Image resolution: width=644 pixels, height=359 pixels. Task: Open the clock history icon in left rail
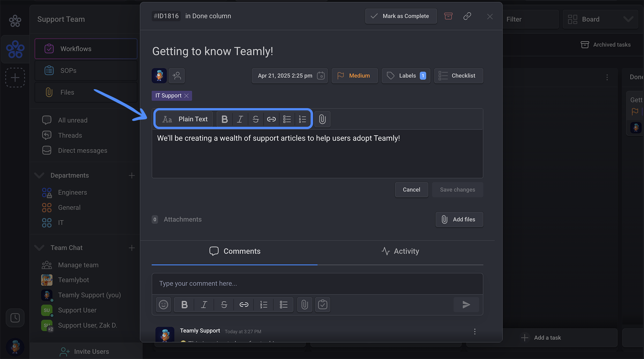(x=15, y=318)
